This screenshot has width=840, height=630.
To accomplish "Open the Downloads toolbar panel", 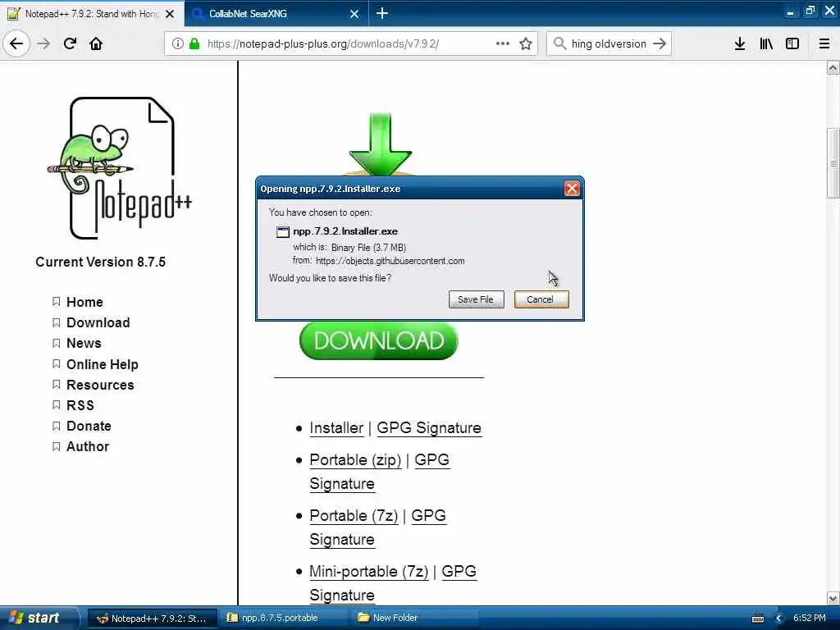I will tap(740, 43).
